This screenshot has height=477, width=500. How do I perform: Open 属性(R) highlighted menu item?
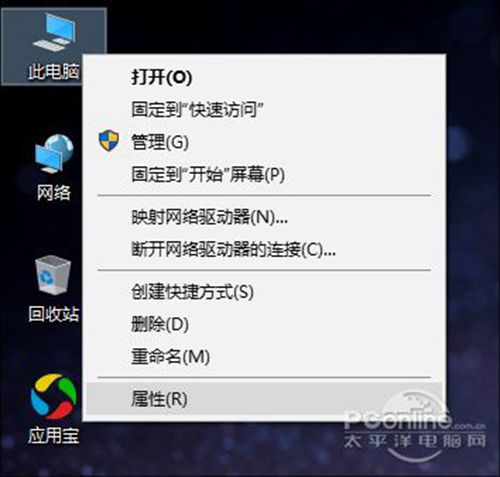(x=263, y=399)
